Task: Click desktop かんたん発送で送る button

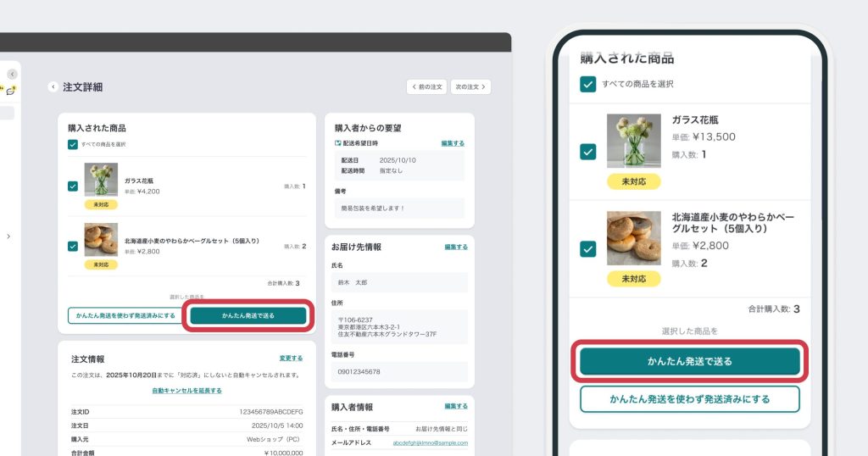Action: point(248,315)
